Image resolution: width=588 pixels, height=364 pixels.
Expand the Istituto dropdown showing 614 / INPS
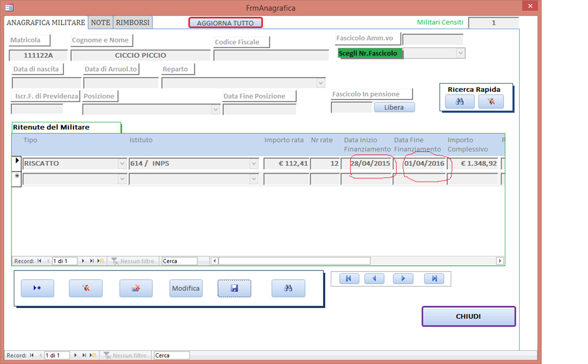[x=254, y=164]
